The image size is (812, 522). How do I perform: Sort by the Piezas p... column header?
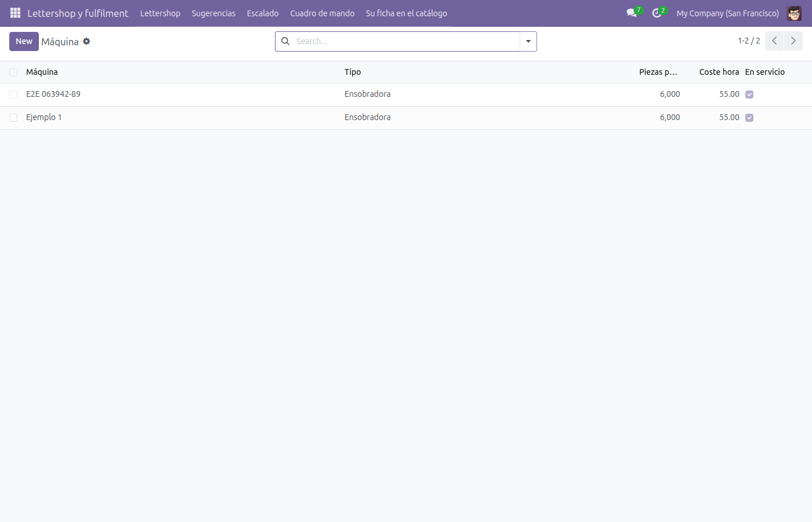pyautogui.click(x=658, y=72)
